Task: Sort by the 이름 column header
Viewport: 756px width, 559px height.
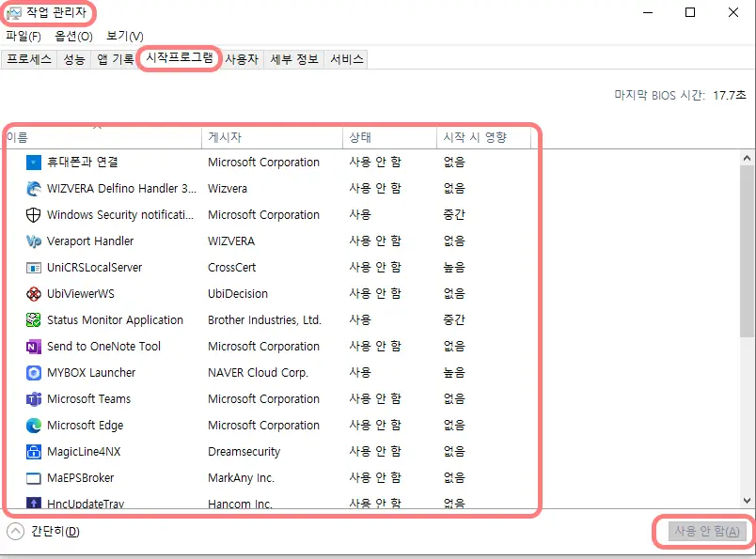Action: pos(103,137)
